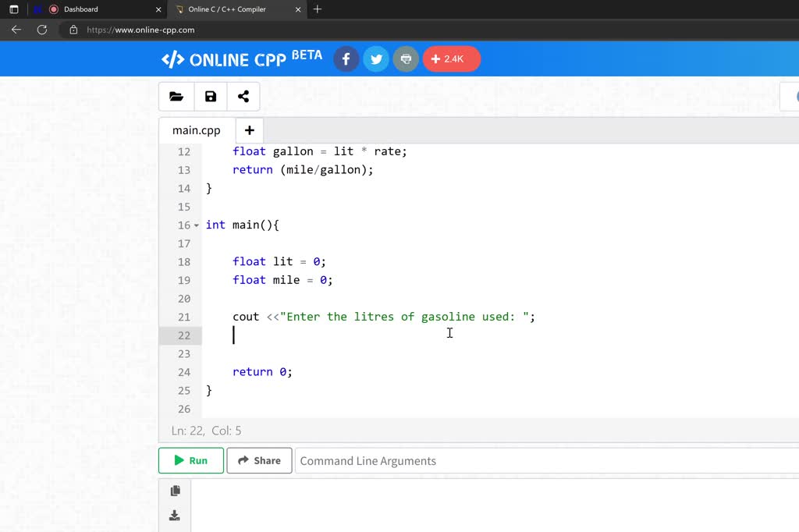Open the Facebook page via its icon

(346, 59)
